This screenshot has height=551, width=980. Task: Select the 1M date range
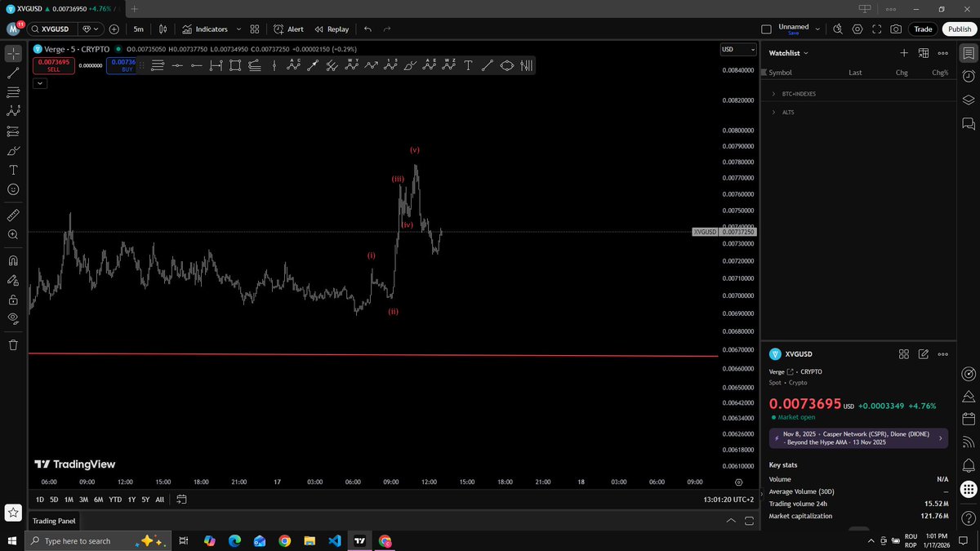tap(69, 499)
